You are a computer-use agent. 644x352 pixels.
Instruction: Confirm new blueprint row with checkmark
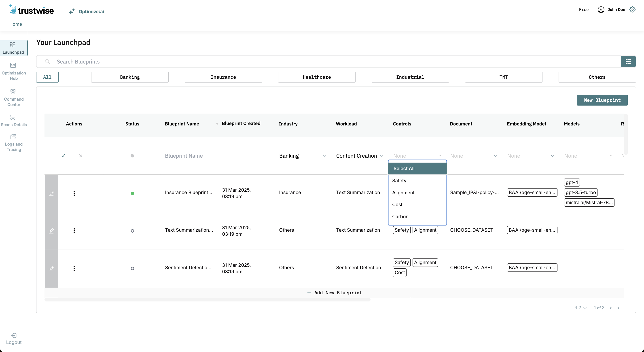pyautogui.click(x=63, y=156)
